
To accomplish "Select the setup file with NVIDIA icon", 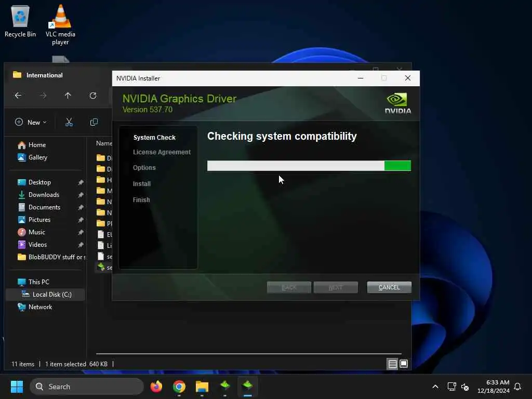I will (104, 268).
